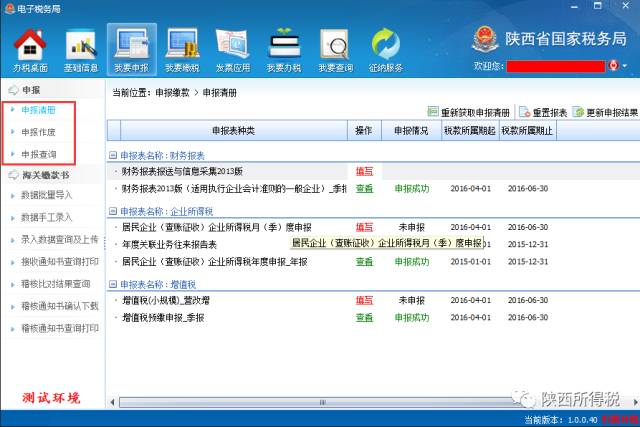Screen dimensions: 640x427
Task: Click 未申报 status of 增值税(小规模) row
Action: (411, 300)
